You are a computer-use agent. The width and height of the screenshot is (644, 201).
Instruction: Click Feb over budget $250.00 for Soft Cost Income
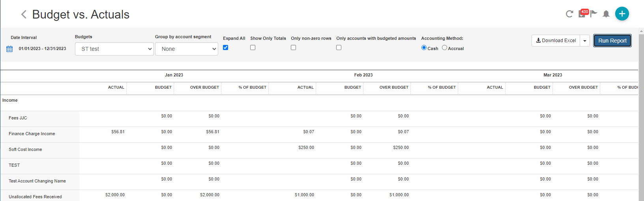[401, 147]
